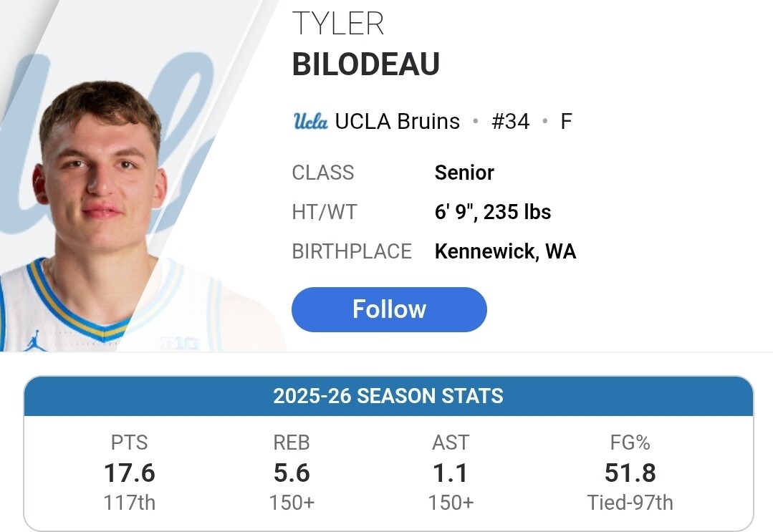Click the Kennewick, WA birthplace value
The height and width of the screenshot is (532, 773).
tap(505, 251)
